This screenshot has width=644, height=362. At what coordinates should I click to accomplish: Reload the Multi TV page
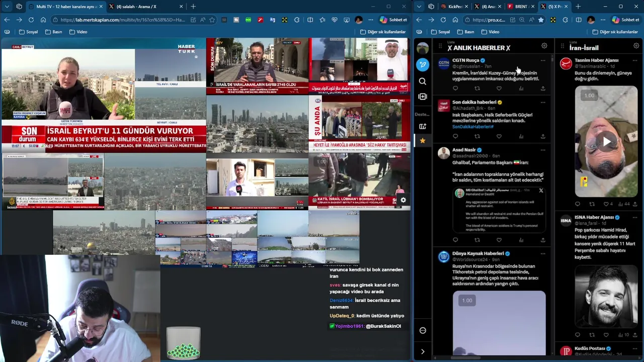click(31, 20)
